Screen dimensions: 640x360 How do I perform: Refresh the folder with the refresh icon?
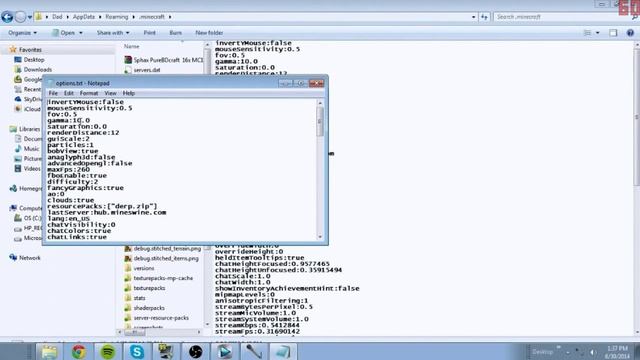click(484, 17)
